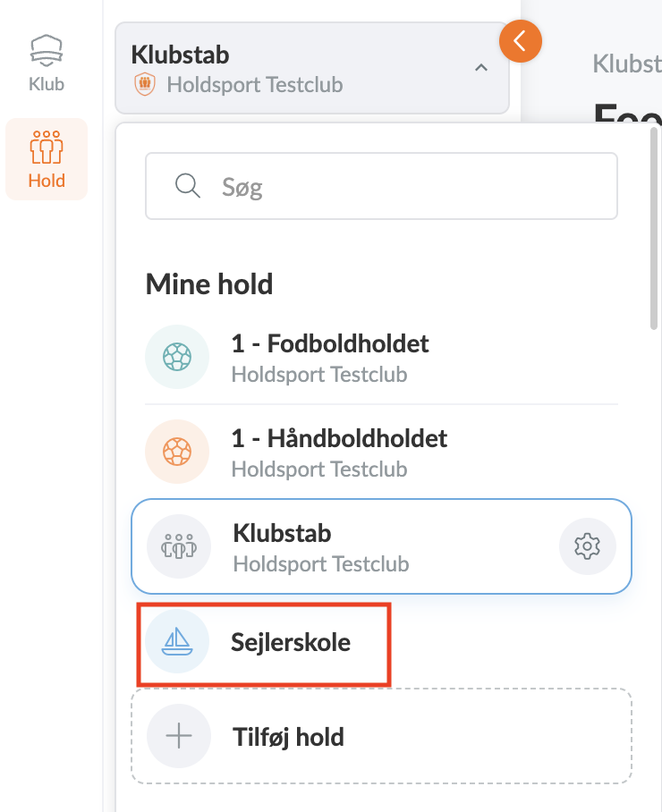Click the sailboat icon for Sejlerskole
Viewport: 662px width, 812px height.
click(177, 641)
